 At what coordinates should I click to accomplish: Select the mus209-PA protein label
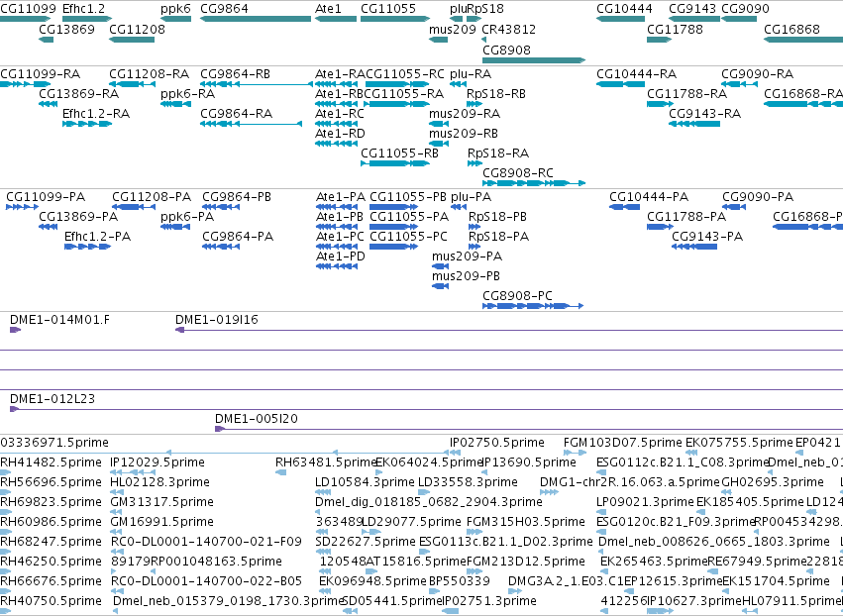pyautogui.click(x=467, y=257)
